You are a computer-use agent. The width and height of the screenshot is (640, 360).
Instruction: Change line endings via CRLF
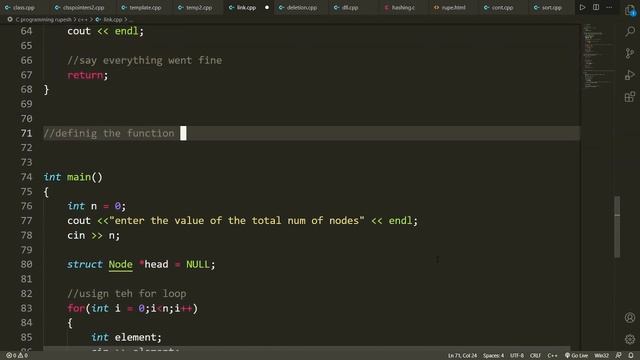[x=536, y=356]
